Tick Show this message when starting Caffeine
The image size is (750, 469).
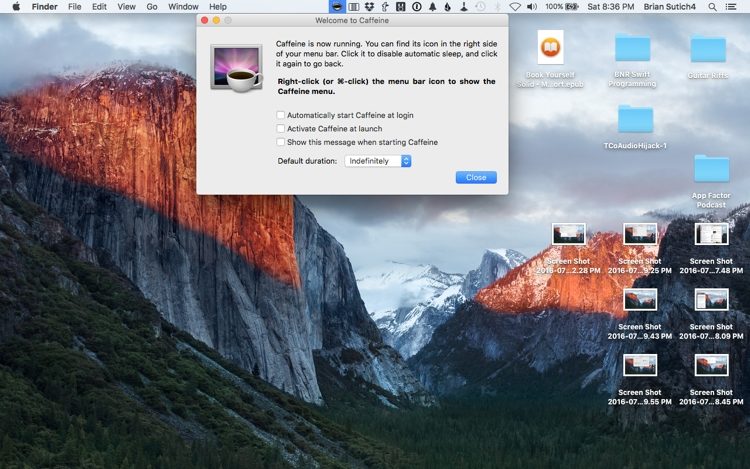coord(281,142)
